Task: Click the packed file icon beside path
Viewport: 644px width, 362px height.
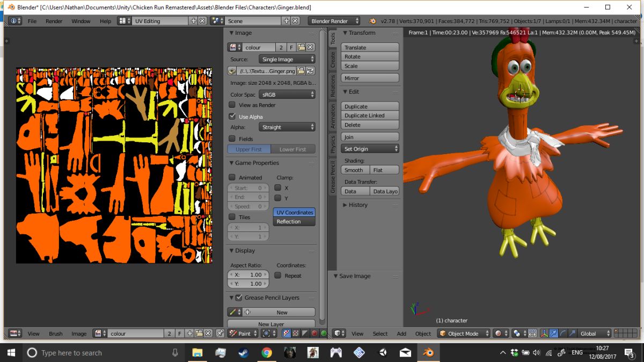Action: (232, 71)
